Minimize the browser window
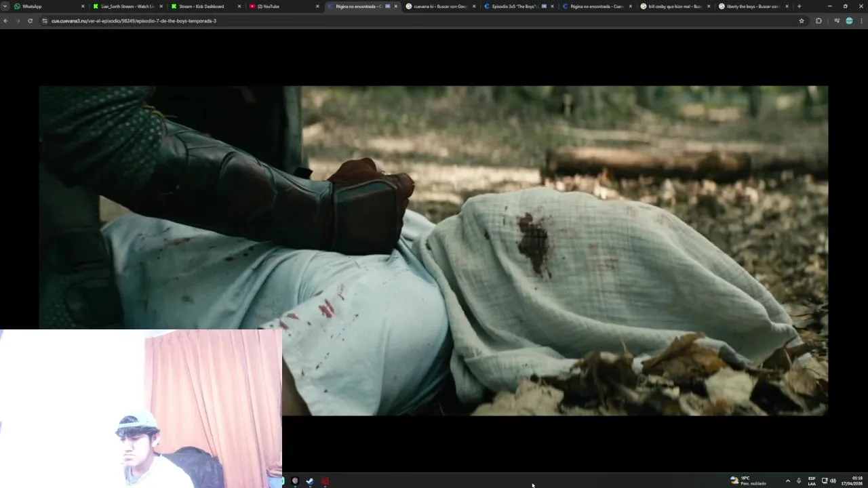868x488 pixels. (829, 6)
